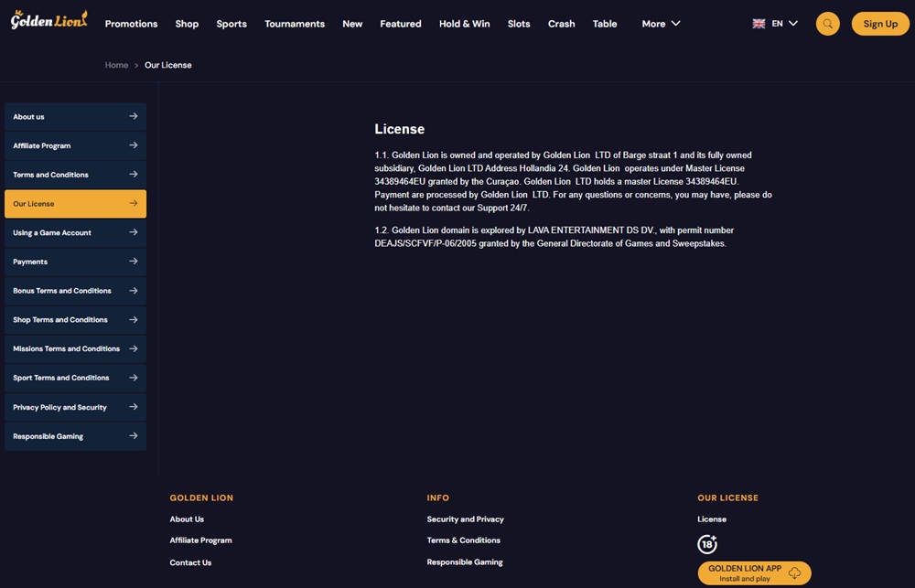Click the Our License breadcrumb text
This screenshot has height=588, width=915.
click(168, 65)
